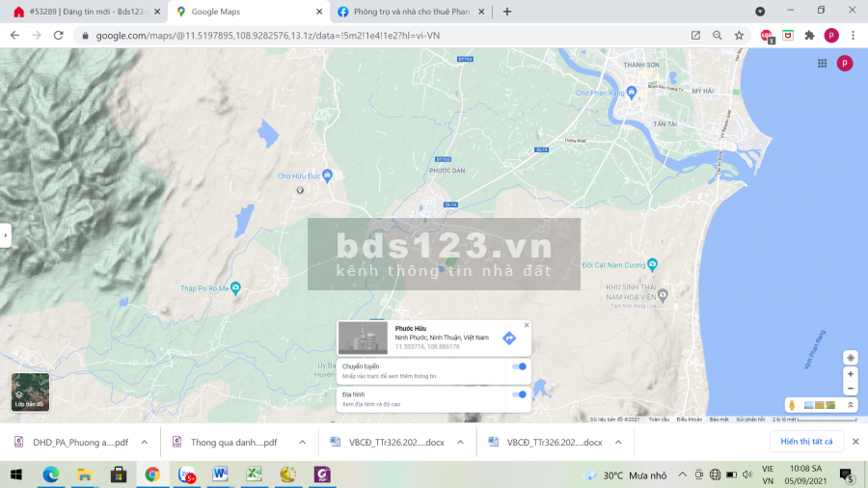Open the notification center
Viewport: 868px width, 488px height.
coord(847,474)
